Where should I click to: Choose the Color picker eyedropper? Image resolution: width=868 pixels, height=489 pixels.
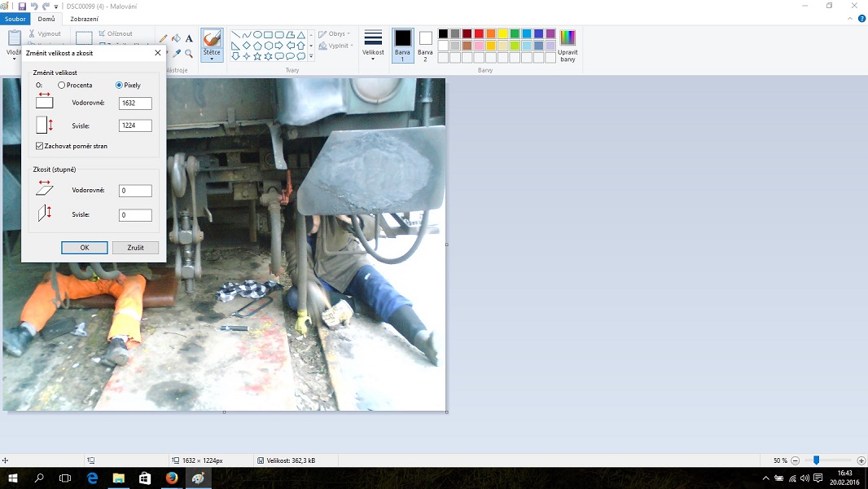(x=177, y=54)
